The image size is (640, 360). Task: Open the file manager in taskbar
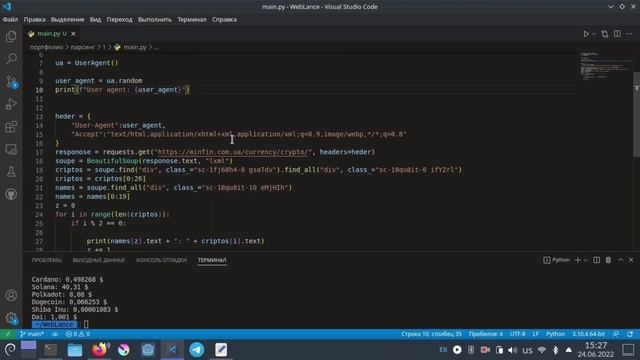[x=75, y=350]
